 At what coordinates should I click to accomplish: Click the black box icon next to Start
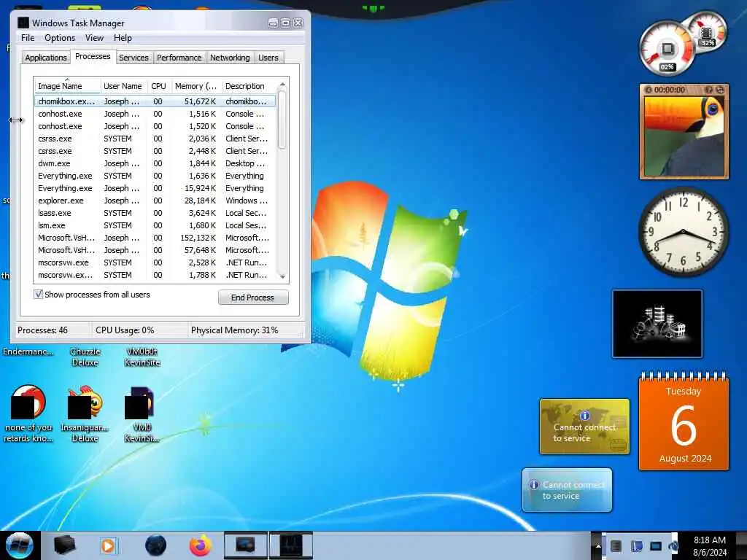click(64, 545)
